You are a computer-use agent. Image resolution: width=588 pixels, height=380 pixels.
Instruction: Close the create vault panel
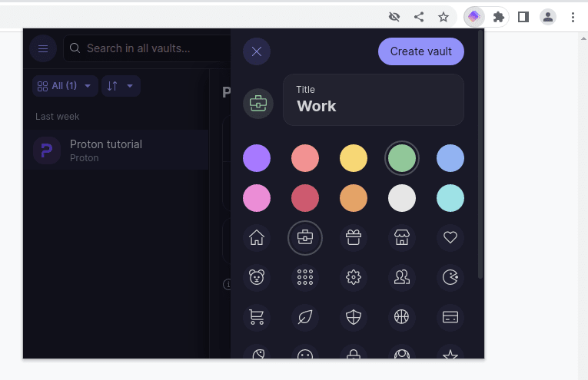[257, 51]
